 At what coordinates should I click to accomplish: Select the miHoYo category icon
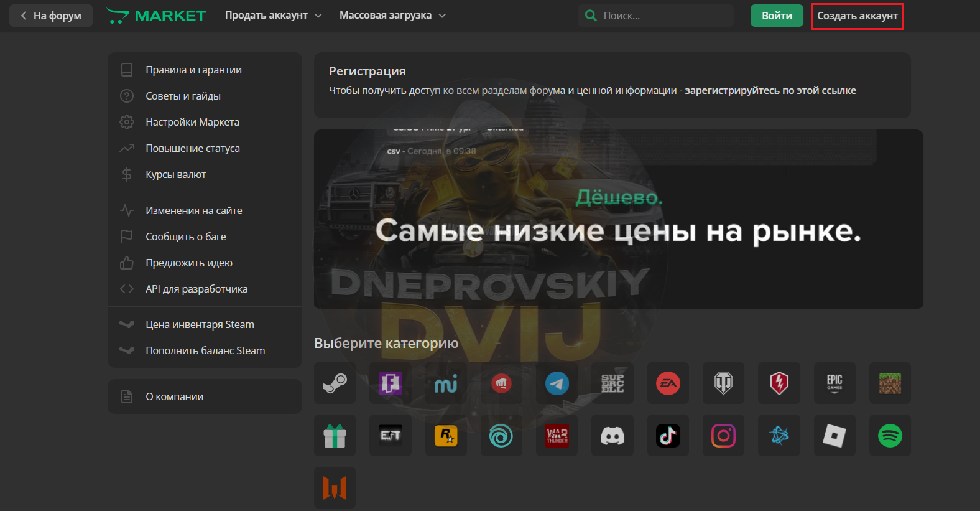(x=446, y=383)
